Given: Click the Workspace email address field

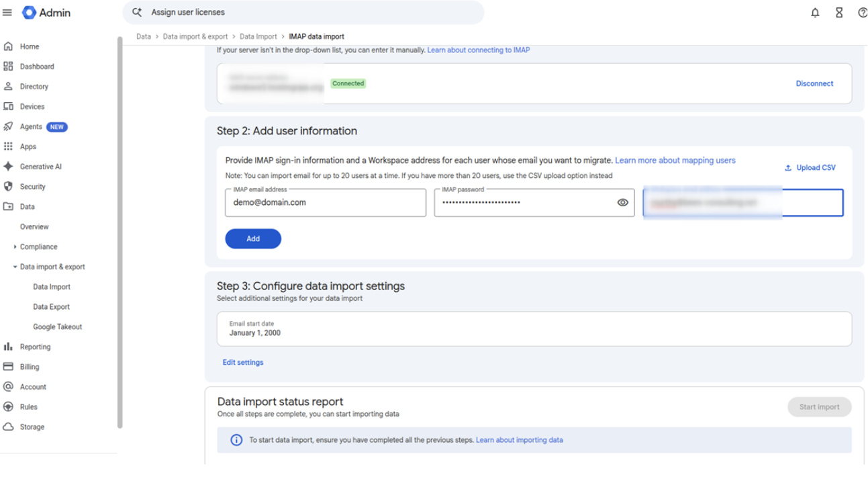Looking at the screenshot, I should [743, 202].
